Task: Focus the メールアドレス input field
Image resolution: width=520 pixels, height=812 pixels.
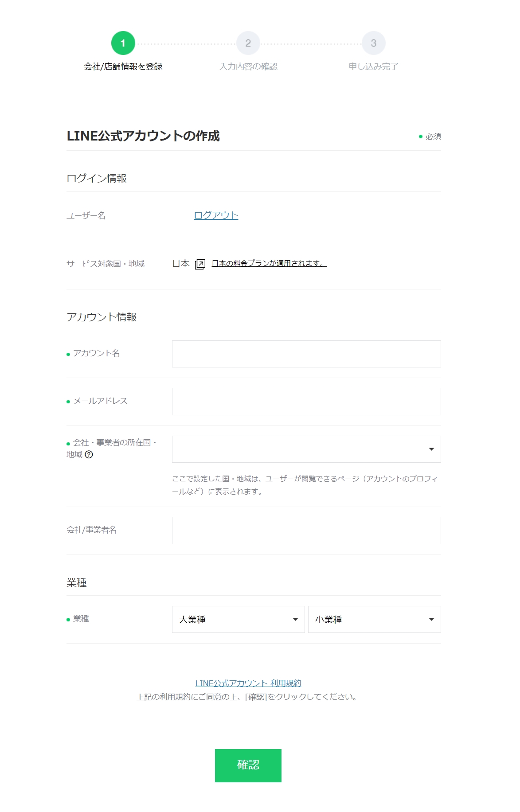Action: point(306,402)
